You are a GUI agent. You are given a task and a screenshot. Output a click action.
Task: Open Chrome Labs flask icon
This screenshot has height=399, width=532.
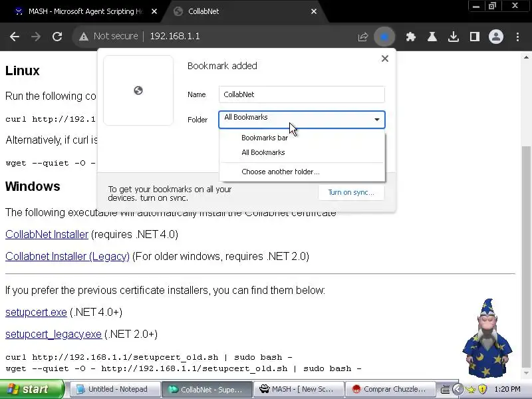point(432,37)
